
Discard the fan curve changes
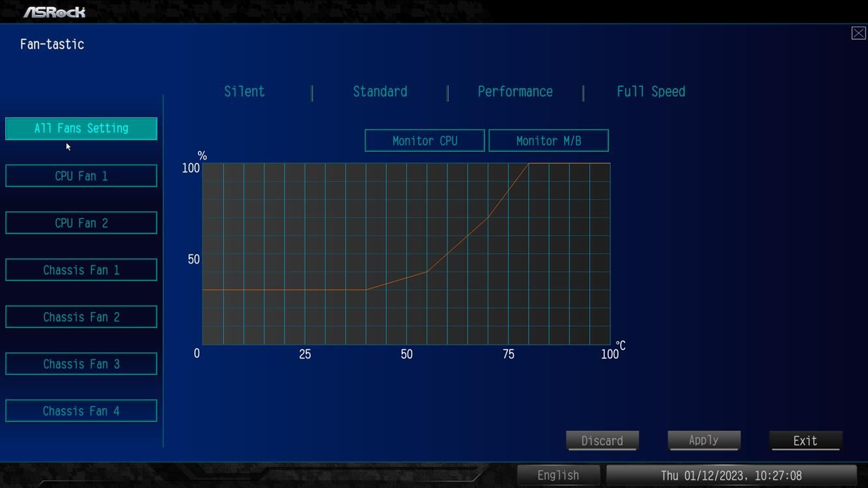tap(602, 441)
